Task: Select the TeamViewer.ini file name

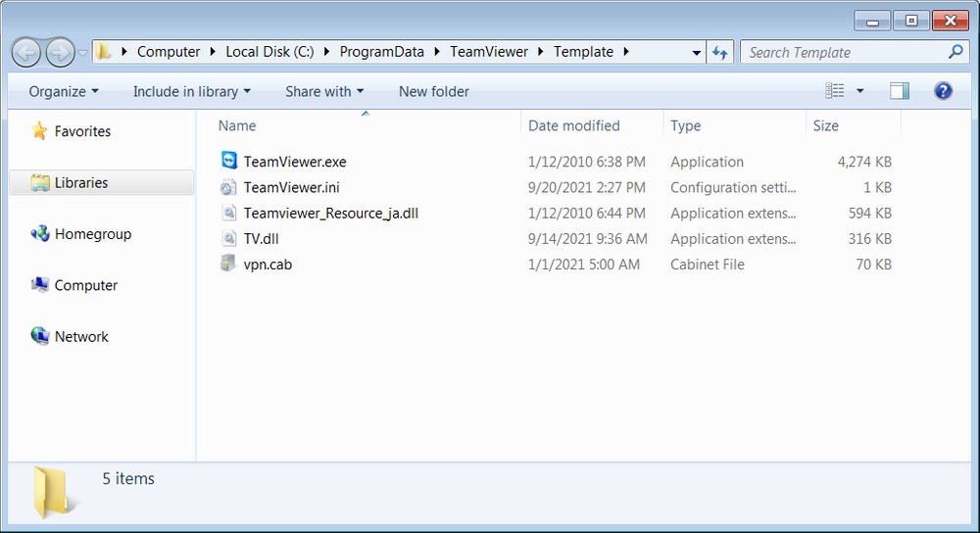Action: tap(292, 187)
